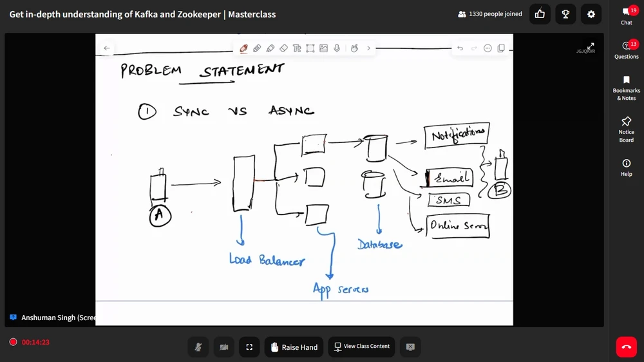Toggle the disabled camera button
Image resolution: width=644 pixels, height=362 pixels.
pyautogui.click(x=223, y=347)
